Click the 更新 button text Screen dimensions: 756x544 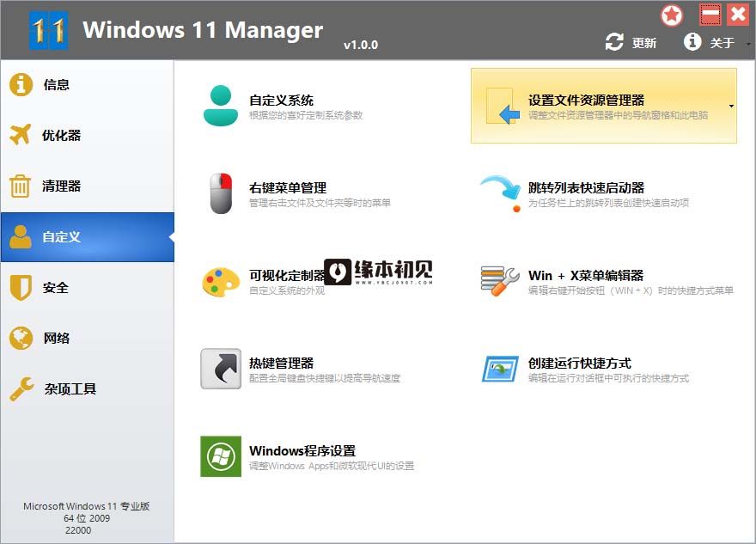[x=644, y=43]
